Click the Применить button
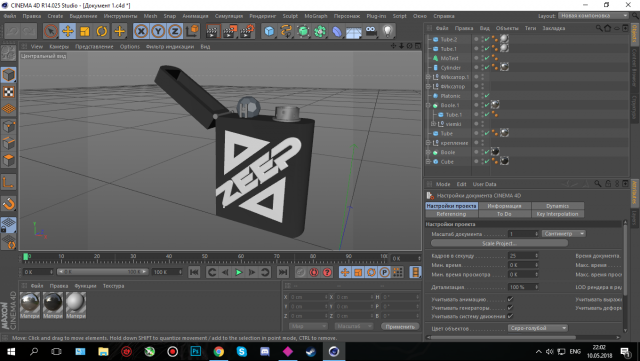Viewport: 640px width, 361px height. [400, 326]
